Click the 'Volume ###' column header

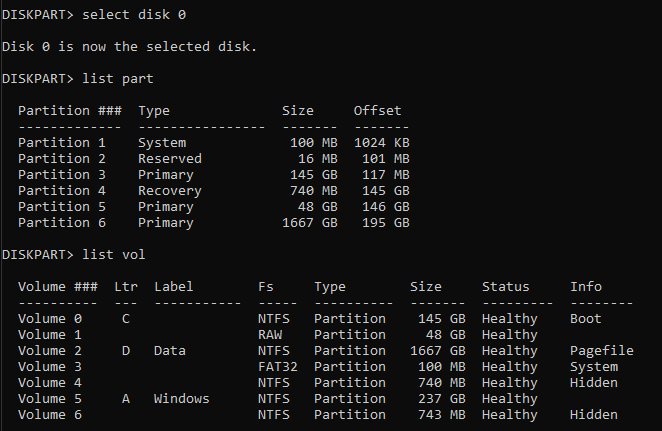tap(57, 287)
